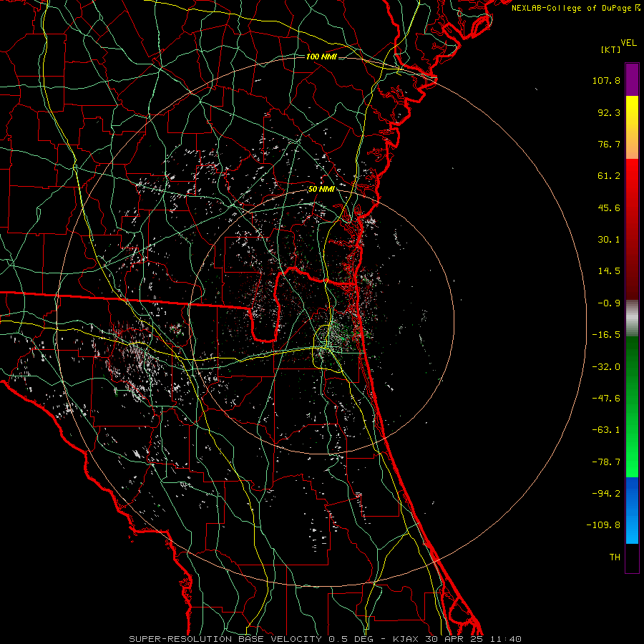This screenshot has width=644, height=644.
Task: Click the blue segment of color bar
Action: tap(632, 510)
